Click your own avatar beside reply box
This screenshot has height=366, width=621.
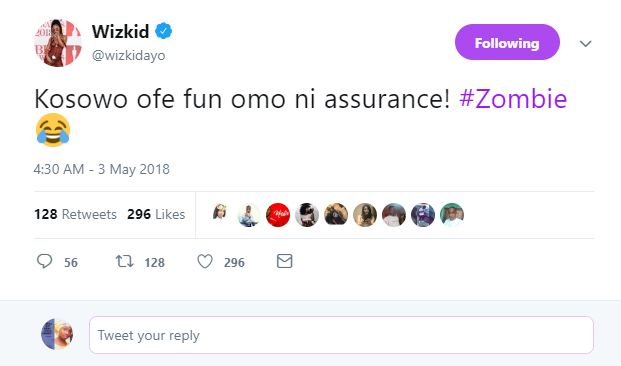[57, 334]
